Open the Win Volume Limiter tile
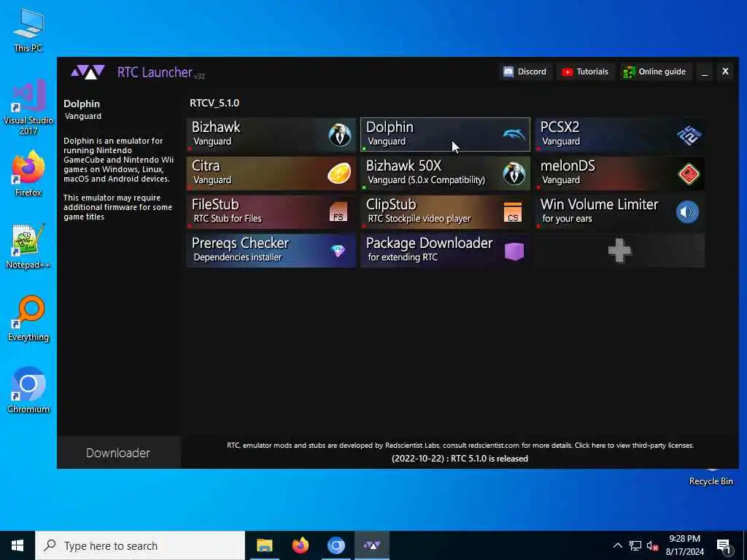Image resolution: width=747 pixels, height=560 pixels. (x=620, y=212)
